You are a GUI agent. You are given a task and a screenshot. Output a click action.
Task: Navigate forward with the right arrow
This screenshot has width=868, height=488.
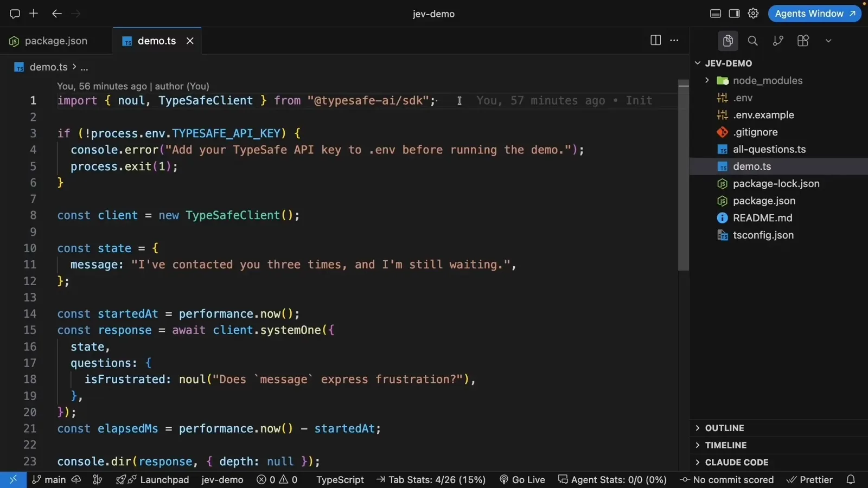coord(76,14)
